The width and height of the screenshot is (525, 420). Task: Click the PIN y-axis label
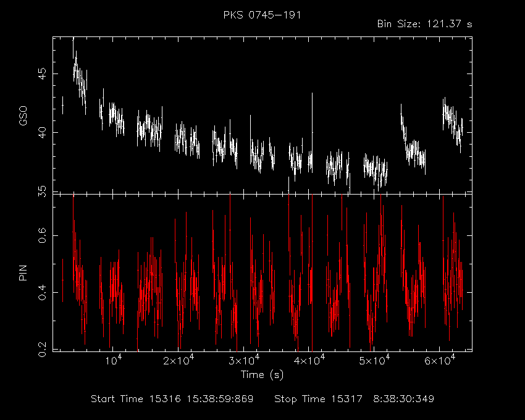(x=23, y=272)
